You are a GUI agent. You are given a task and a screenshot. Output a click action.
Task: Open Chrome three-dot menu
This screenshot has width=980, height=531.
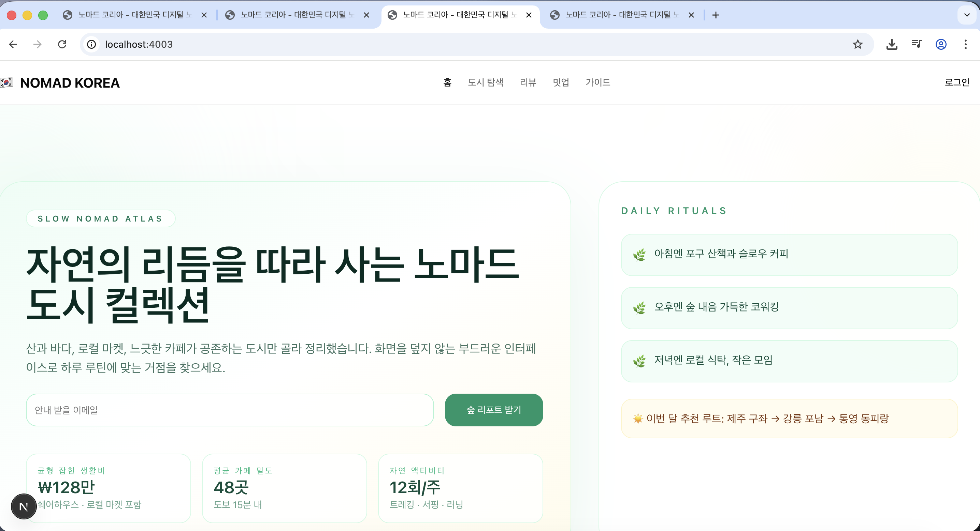(x=966, y=44)
